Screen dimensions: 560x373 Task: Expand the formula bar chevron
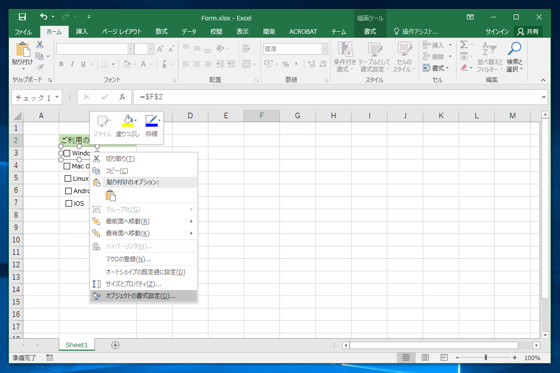tap(543, 97)
